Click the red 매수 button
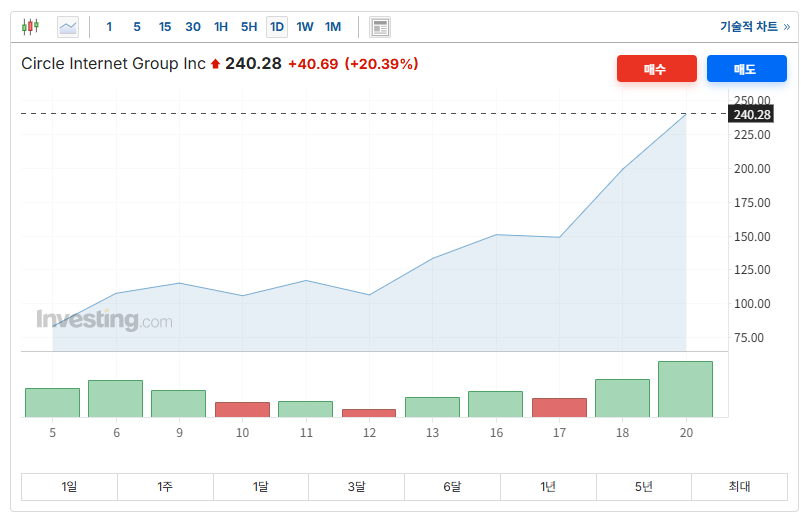 click(x=656, y=68)
